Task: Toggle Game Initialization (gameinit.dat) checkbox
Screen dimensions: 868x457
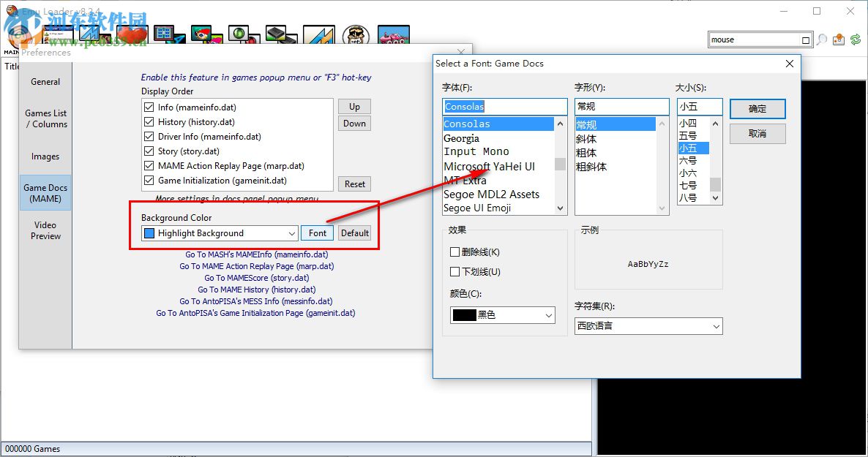Action: [149, 181]
